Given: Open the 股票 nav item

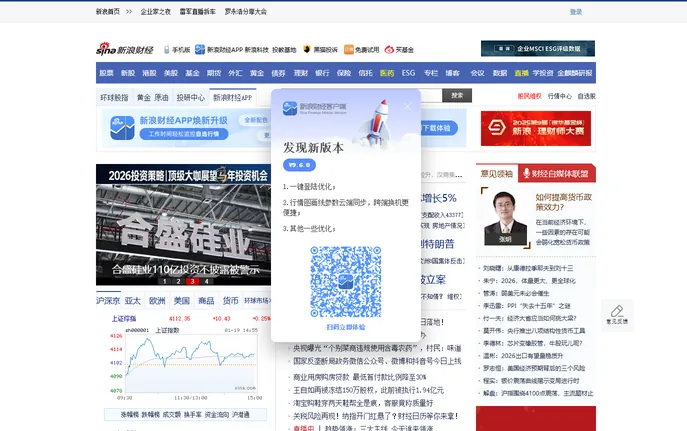Looking at the screenshot, I should pyautogui.click(x=106, y=73).
